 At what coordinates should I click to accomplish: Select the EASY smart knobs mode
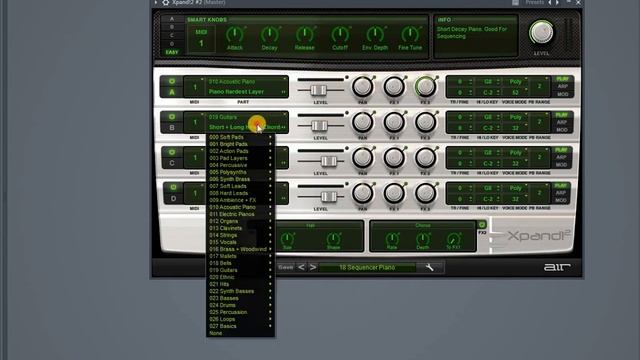(172, 52)
